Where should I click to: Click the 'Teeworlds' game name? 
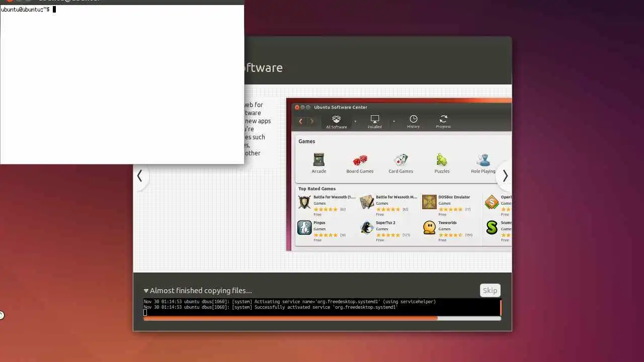tap(447, 223)
